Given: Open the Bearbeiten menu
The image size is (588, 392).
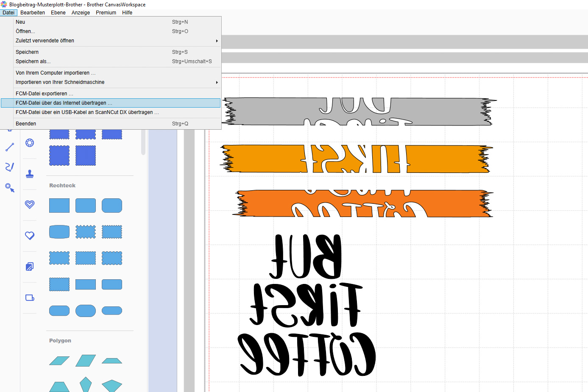Looking at the screenshot, I should pos(33,13).
